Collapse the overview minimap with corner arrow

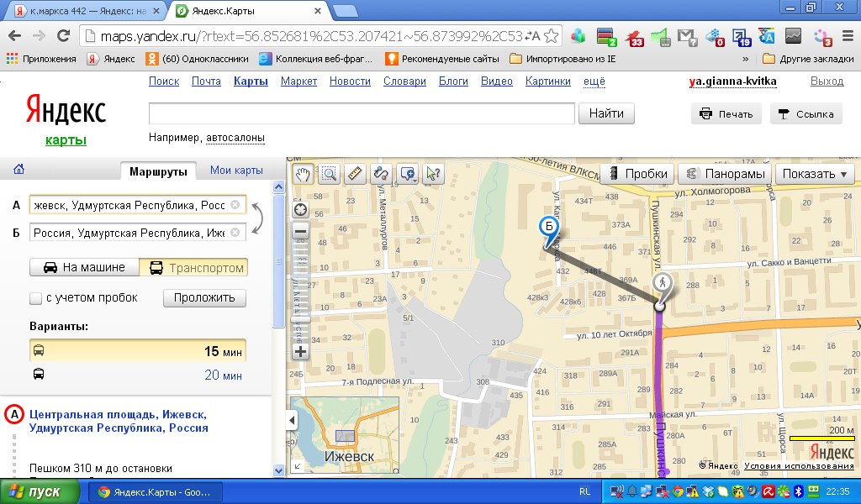pos(297,467)
